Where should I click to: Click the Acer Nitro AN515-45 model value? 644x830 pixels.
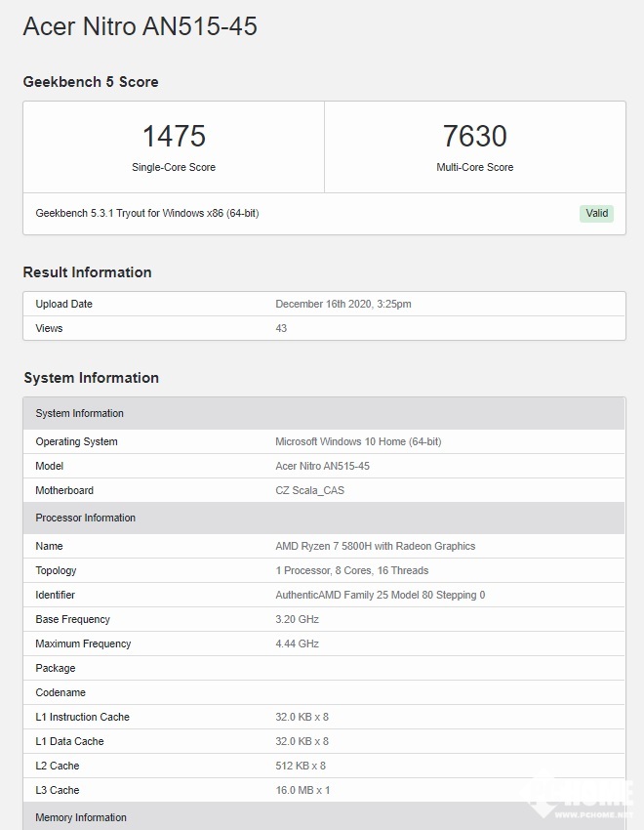tap(322, 466)
